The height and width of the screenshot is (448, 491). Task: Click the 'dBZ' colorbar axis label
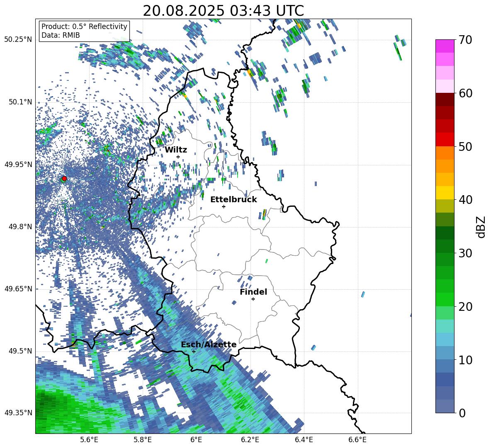(x=481, y=227)
